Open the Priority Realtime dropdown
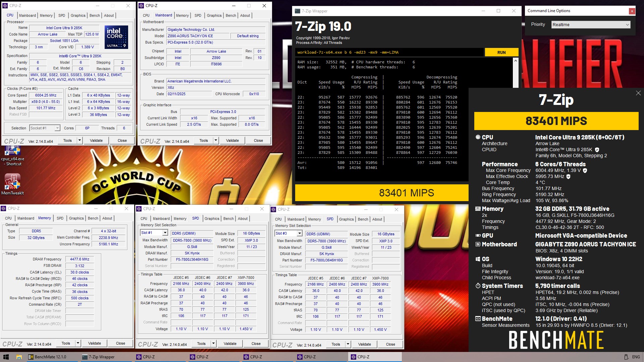This screenshot has width=644, height=362. (591, 25)
